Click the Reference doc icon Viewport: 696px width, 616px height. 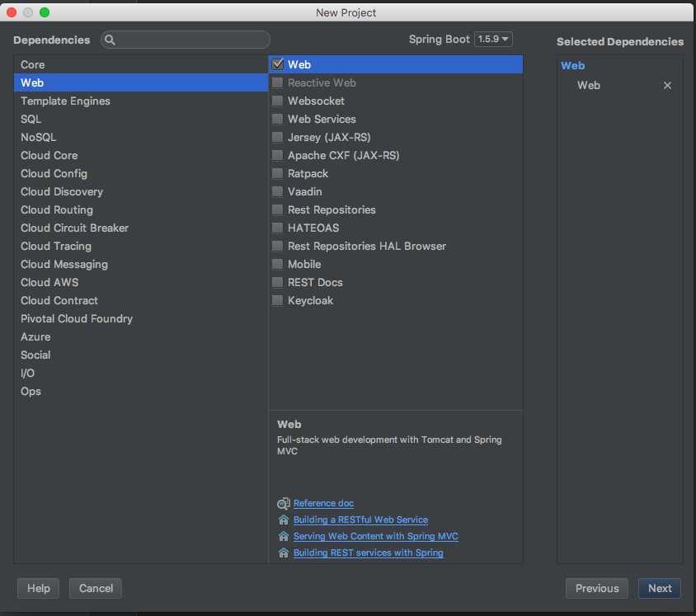click(x=283, y=503)
